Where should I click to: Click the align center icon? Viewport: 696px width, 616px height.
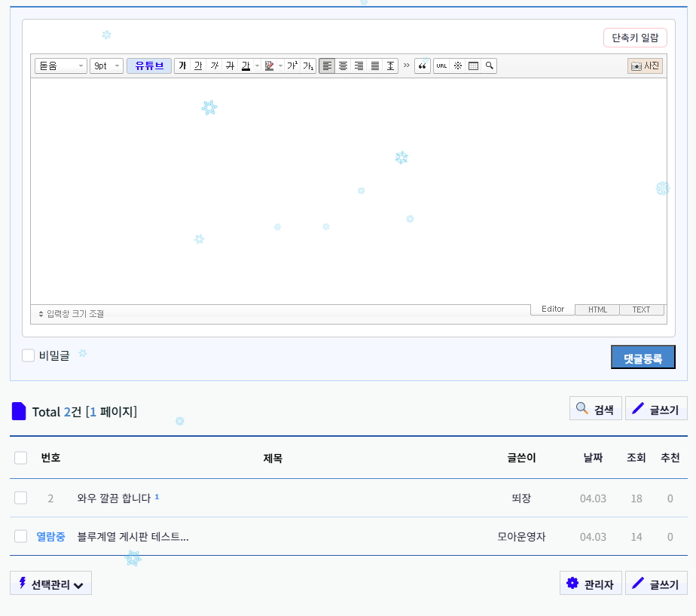point(343,66)
